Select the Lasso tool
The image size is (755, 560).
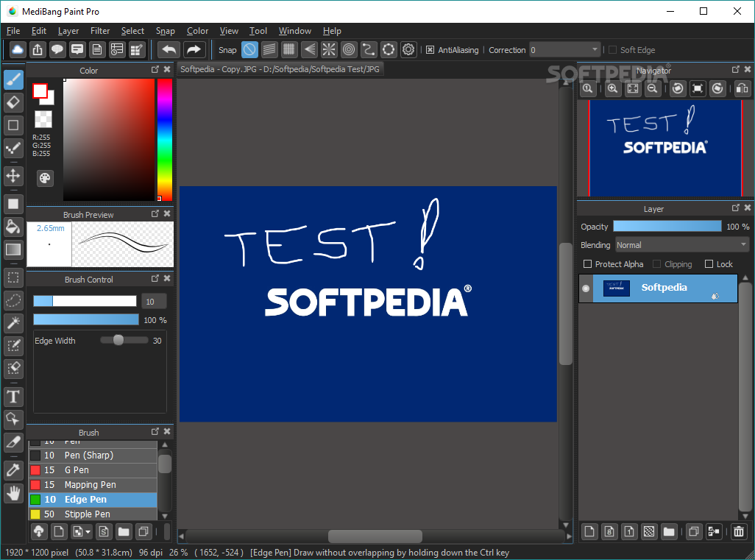(13, 300)
